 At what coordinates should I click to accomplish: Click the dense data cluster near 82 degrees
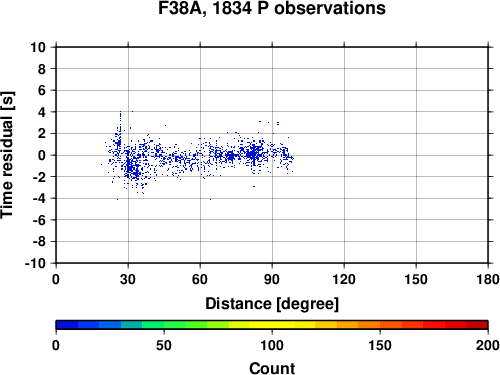(x=253, y=154)
